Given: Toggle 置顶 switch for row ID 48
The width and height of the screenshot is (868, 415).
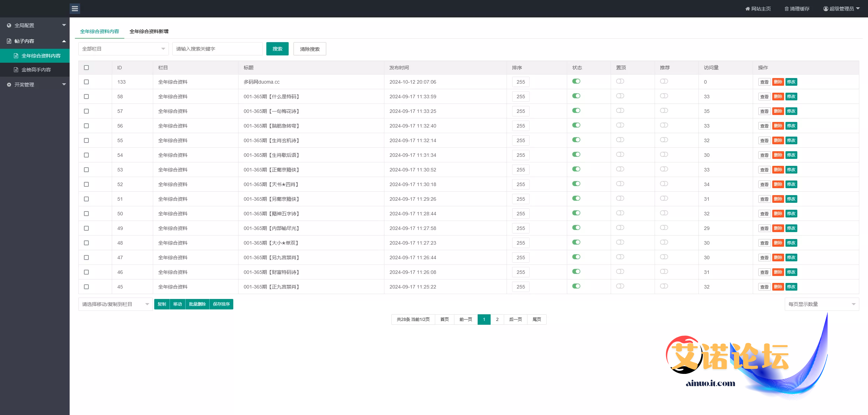Looking at the screenshot, I should (x=620, y=242).
